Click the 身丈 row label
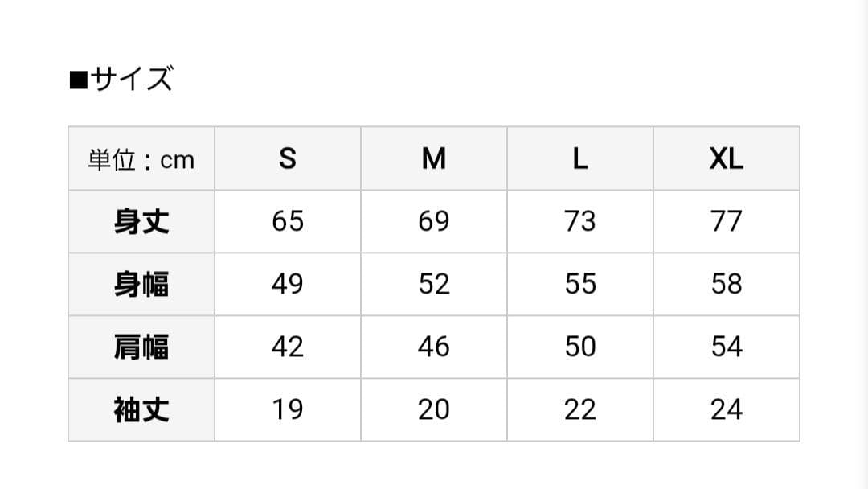 (141, 221)
